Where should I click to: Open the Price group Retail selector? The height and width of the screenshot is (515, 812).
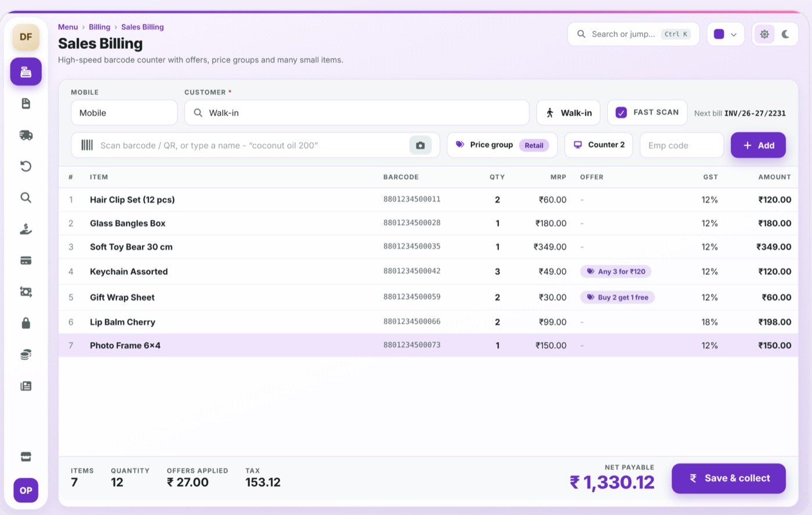tap(502, 145)
